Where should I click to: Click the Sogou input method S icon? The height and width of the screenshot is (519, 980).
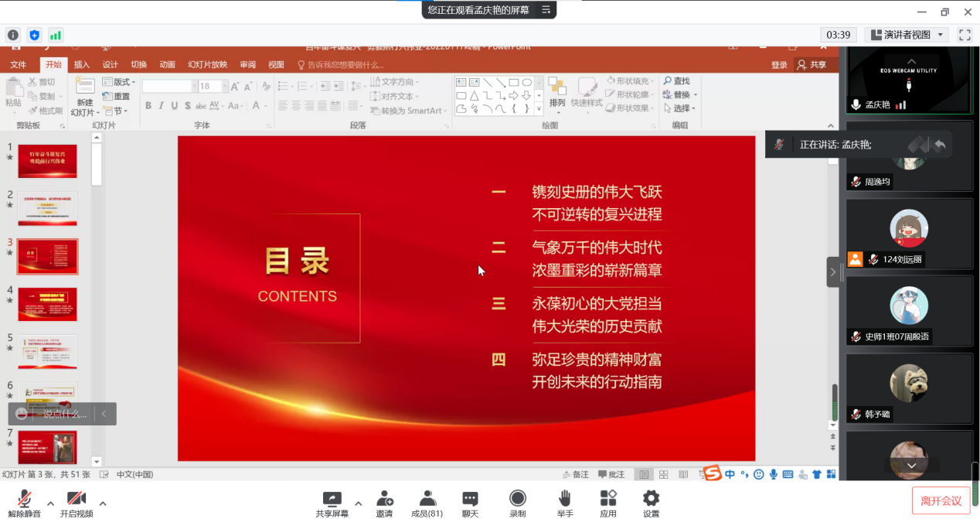[x=712, y=473]
